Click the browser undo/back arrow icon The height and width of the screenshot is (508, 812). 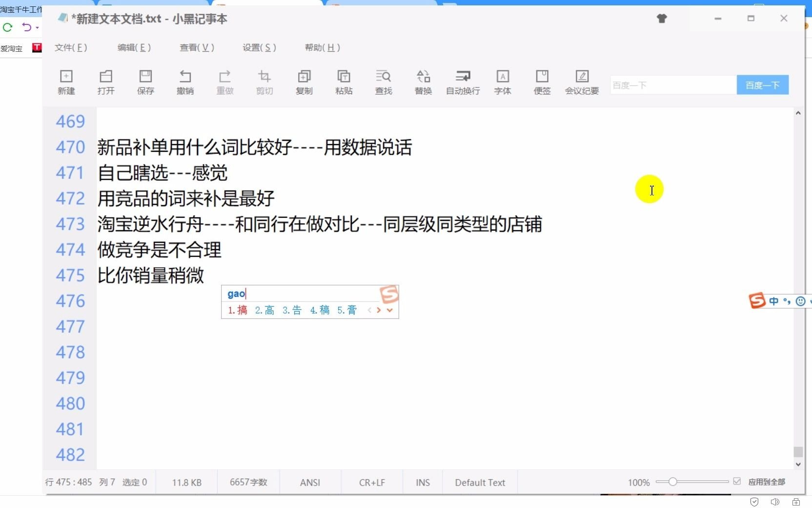coord(27,27)
